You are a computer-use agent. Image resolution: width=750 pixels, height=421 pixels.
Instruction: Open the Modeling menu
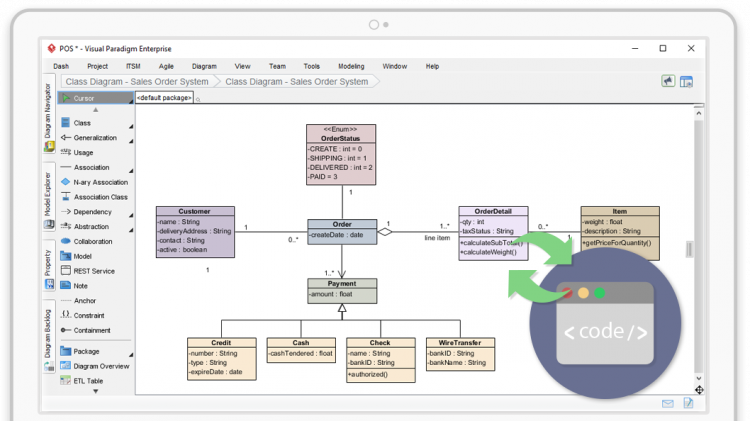click(351, 66)
